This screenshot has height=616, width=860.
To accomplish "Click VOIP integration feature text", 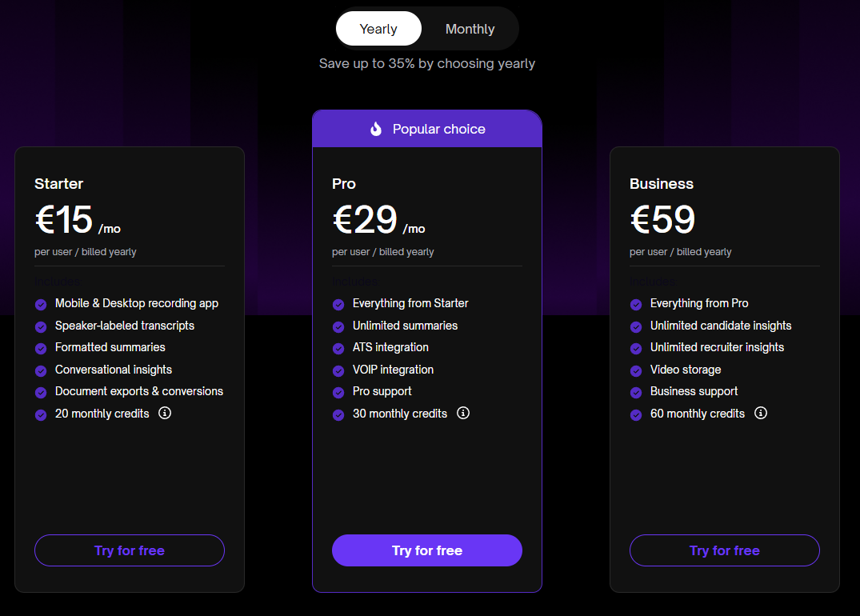I will click(x=393, y=370).
